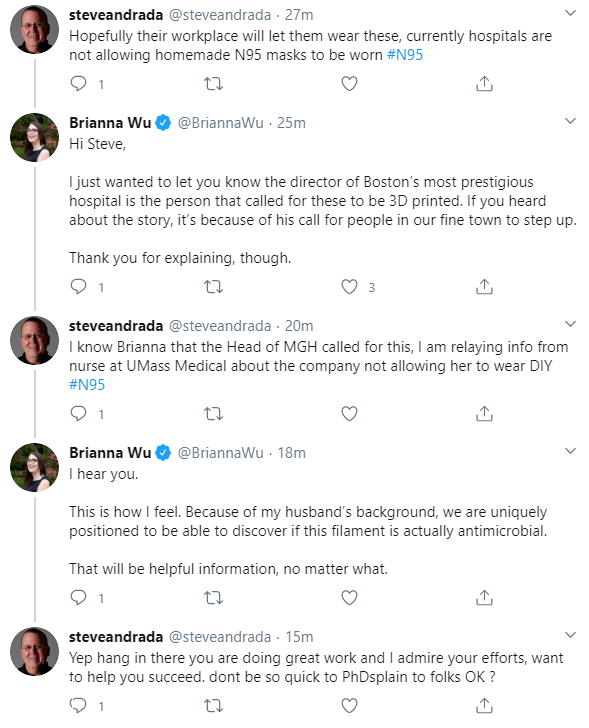Share Brianna Wu's 25m tweet

click(x=484, y=287)
